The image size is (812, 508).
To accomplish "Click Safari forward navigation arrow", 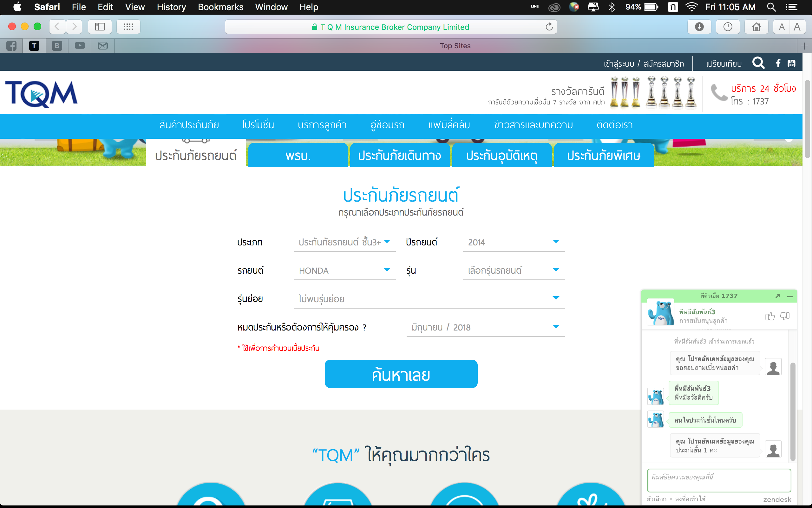I will click(74, 27).
